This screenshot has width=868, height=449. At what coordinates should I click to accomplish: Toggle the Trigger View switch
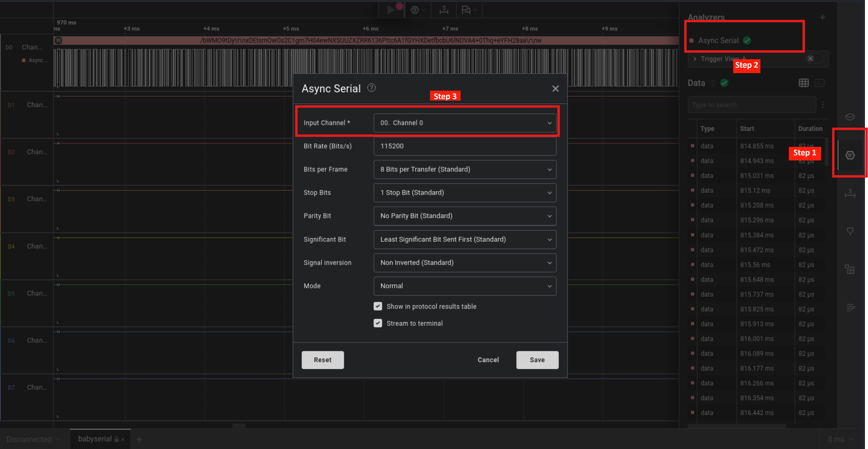815,59
